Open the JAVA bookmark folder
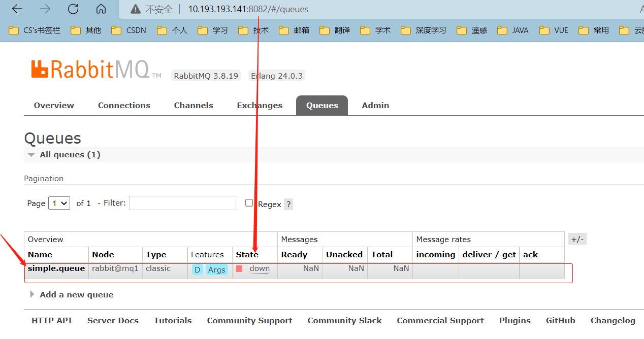 [513, 30]
